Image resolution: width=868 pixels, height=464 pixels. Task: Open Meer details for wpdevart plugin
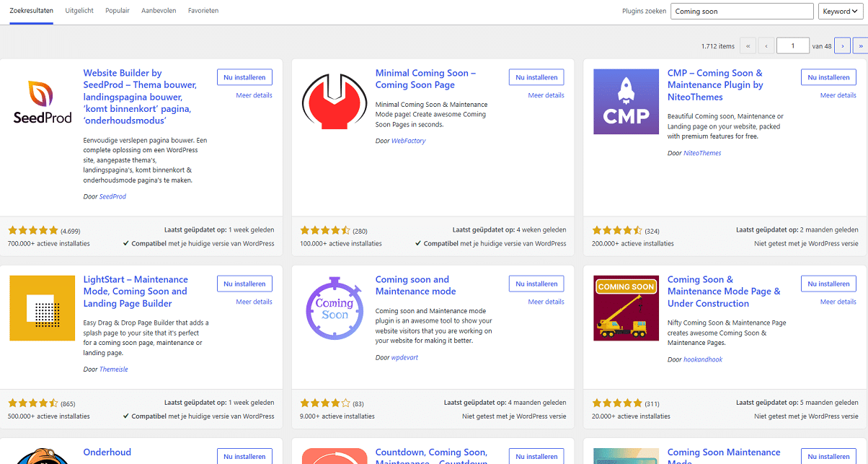(x=546, y=302)
